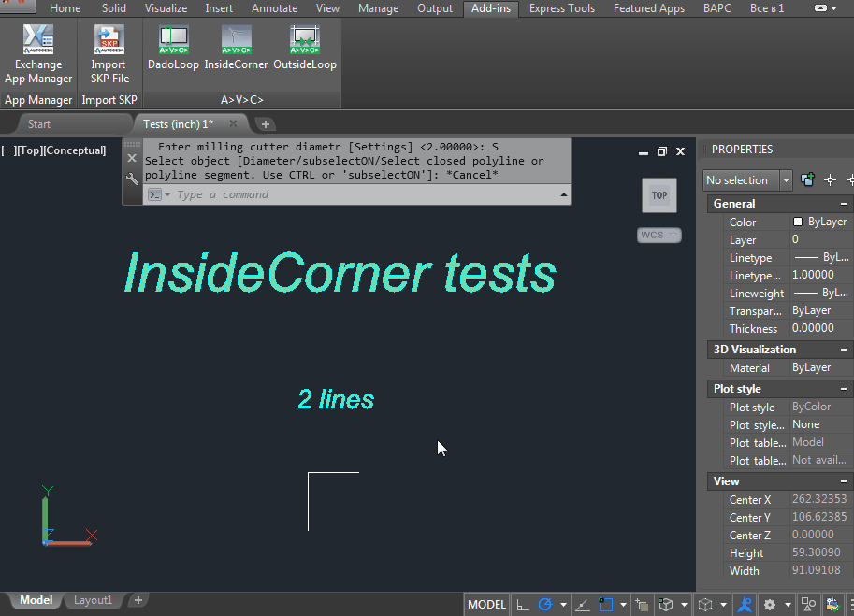Image resolution: width=854 pixels, height=616 pixels.
Task: Toggle PICKADD selection mode icon in Properties
Action: [x=807, y=179]
